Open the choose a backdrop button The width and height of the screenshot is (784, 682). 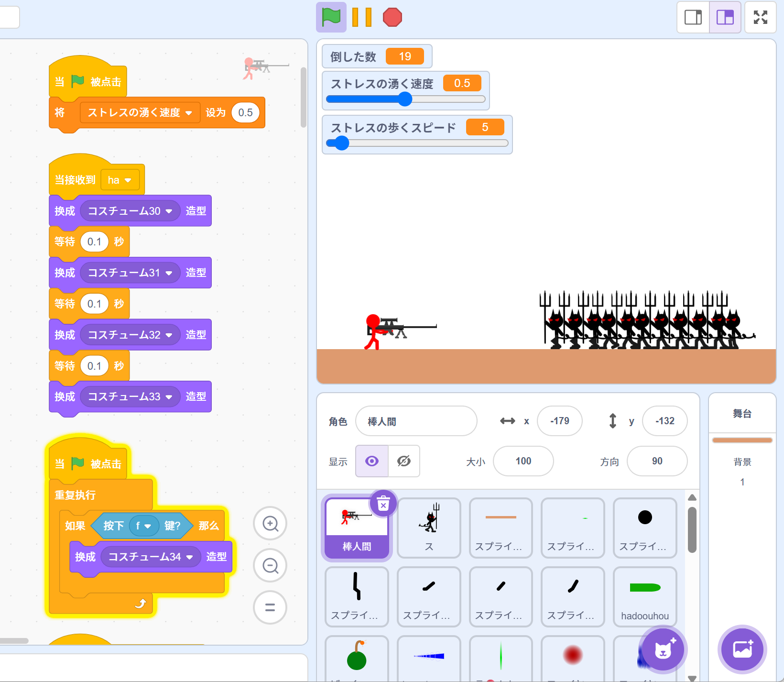pos(742,649)
